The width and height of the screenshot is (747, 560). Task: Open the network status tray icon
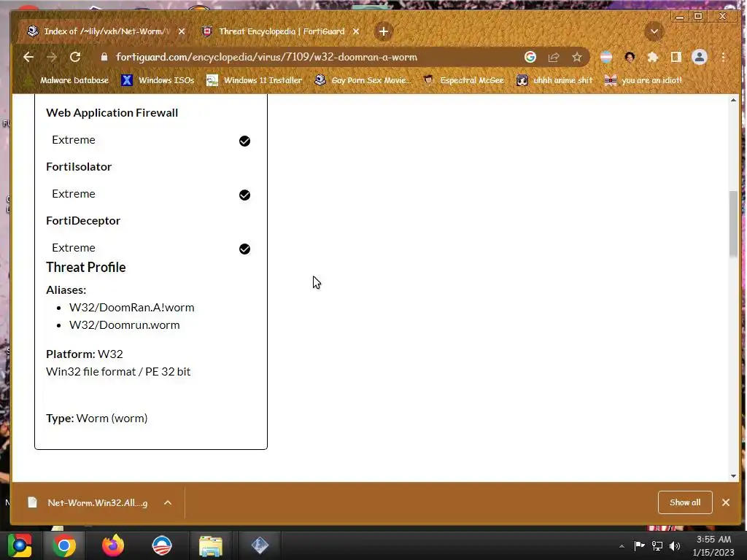tap(657, 545)
